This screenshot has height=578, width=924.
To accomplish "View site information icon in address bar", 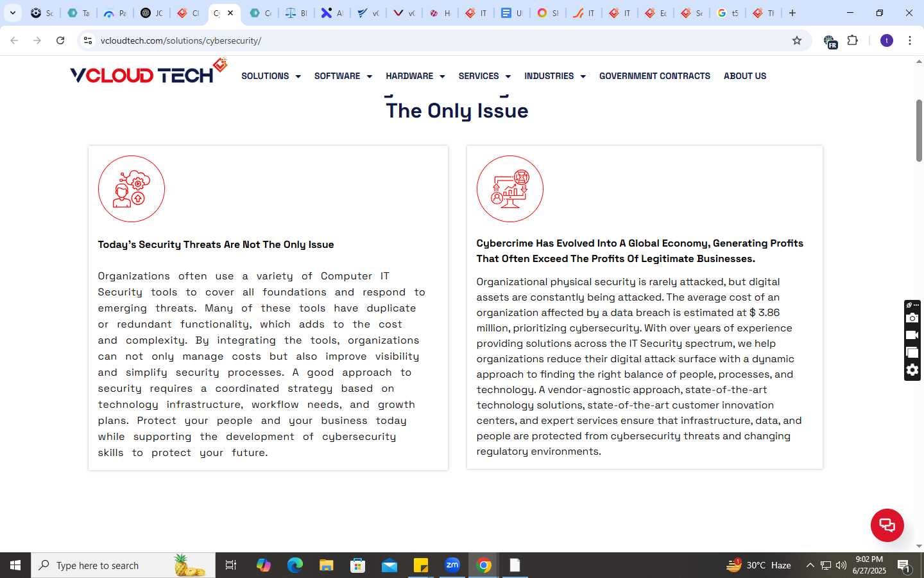I will [x=88, y=40].
